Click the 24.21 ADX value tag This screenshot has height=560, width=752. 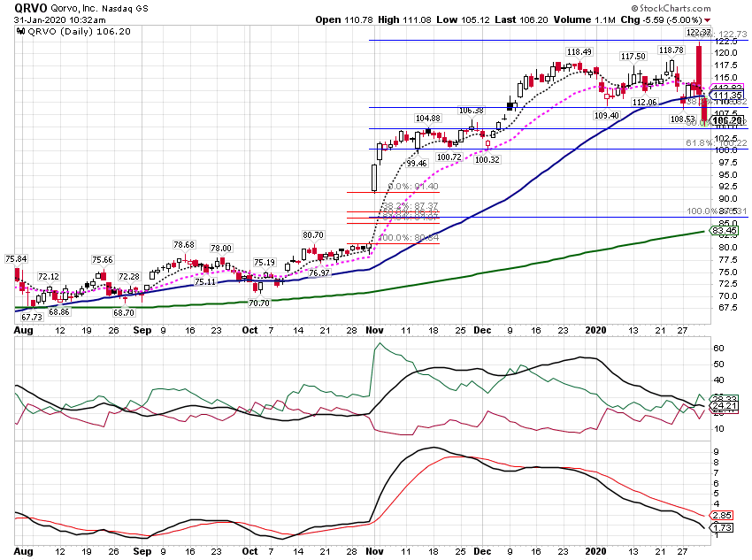tap(725, 405)
